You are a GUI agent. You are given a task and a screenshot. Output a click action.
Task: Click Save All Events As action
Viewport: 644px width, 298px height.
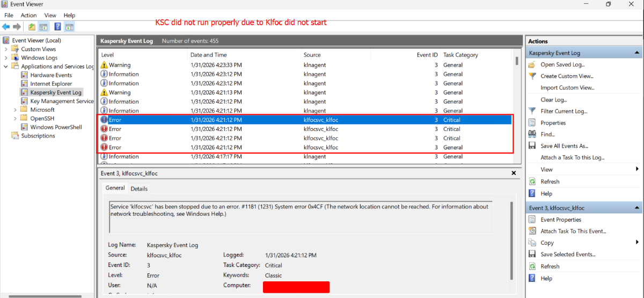564,146
